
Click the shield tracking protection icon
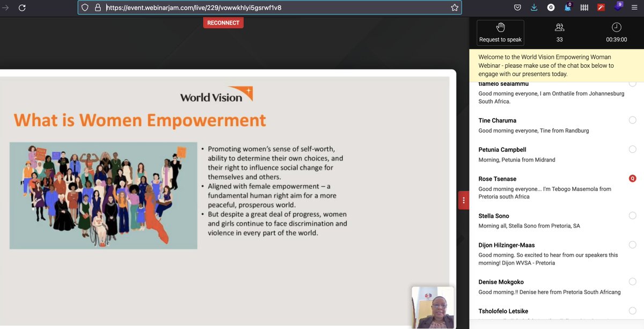(85, 8)
